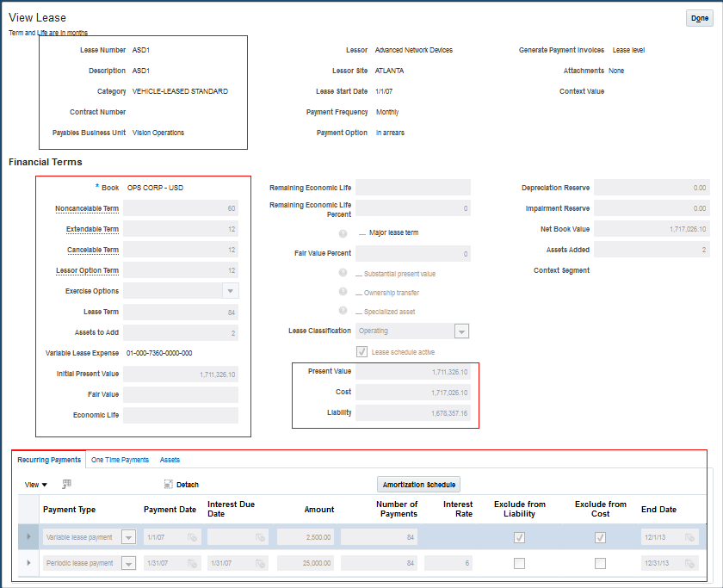
Task: Click the Extendable Term label
Action: 92,229
